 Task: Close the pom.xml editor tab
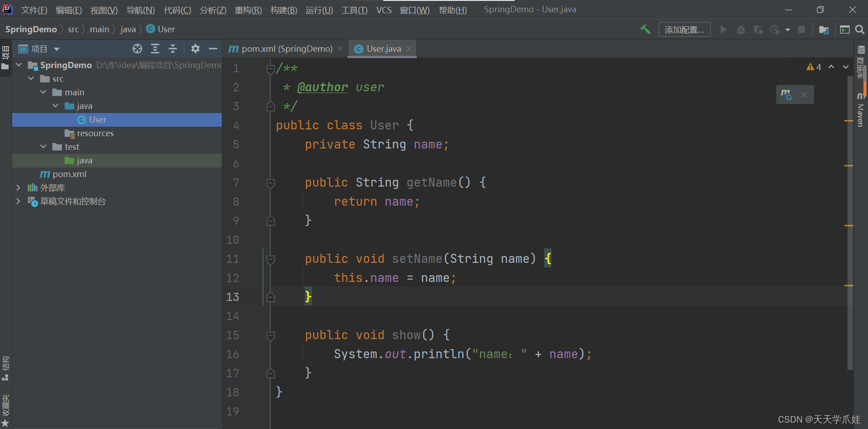340,49
